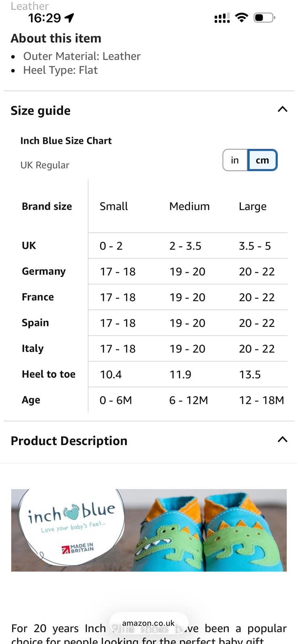Tap the Size guide heading

(x=41, y=111)
